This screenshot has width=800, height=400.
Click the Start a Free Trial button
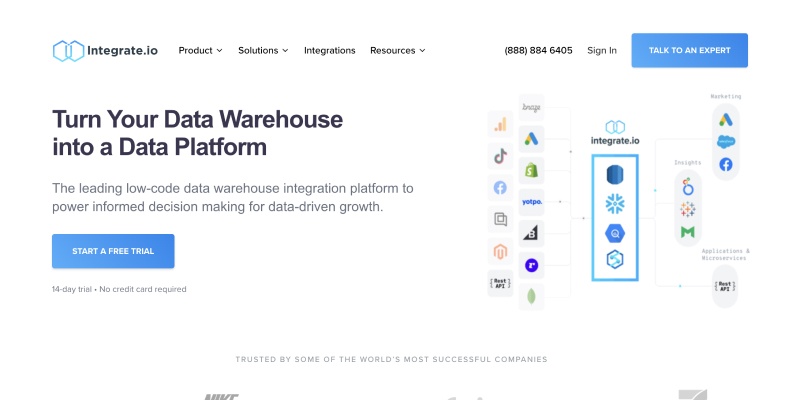pos(113,251)
